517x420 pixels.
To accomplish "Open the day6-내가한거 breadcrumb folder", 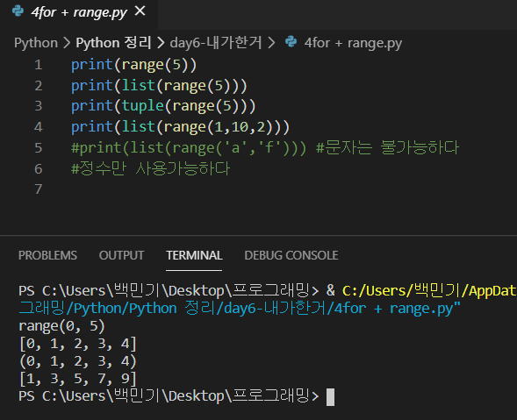I will coord(216,43).
